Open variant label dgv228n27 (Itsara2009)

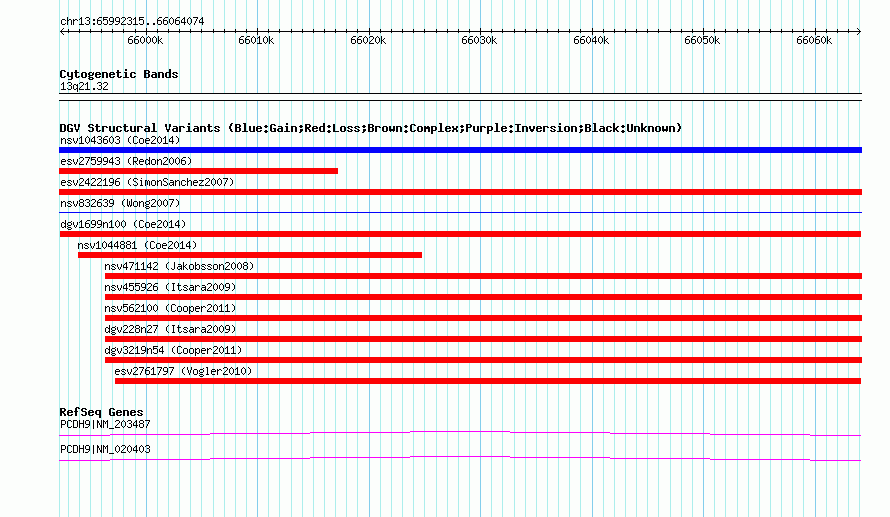click(x=170, y=329)
